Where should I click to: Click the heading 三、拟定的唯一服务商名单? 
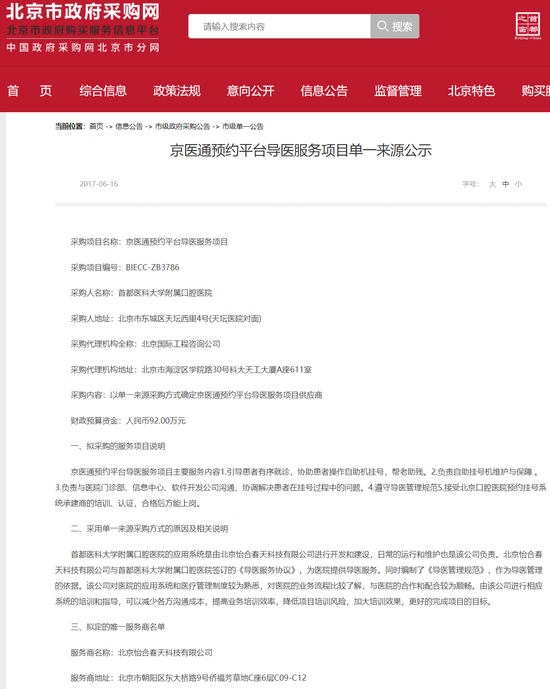click(x=118, y=627)
